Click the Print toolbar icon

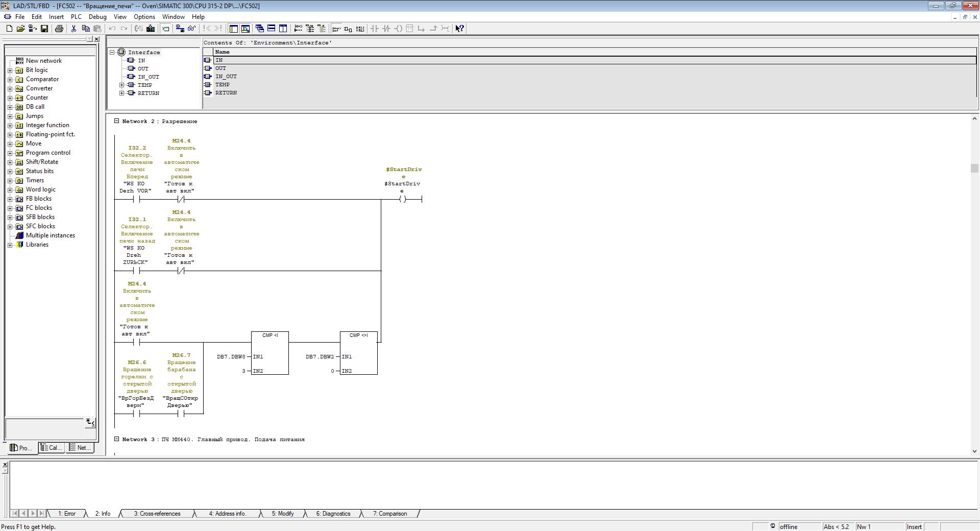coord(59,29)
